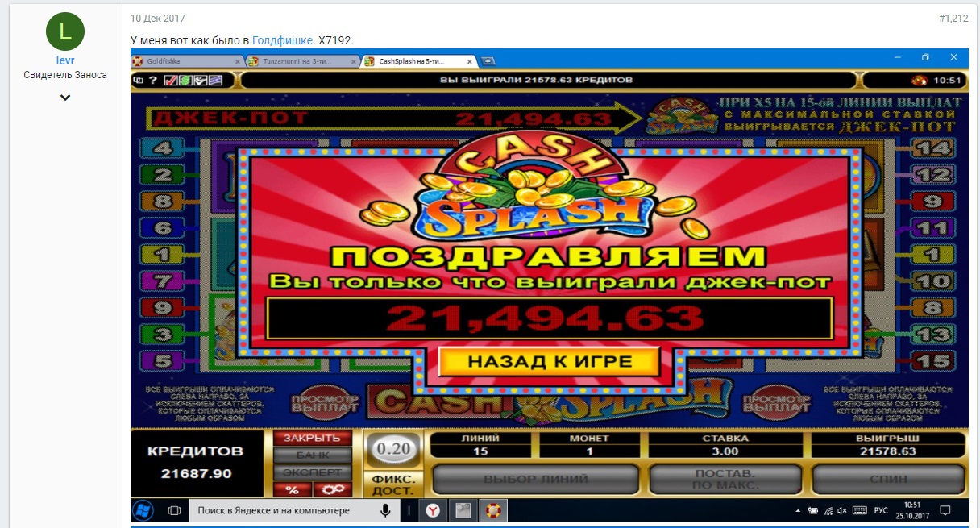Click the ПОСТАВ. ПО МАКС. button

click(x=725, y=480)
